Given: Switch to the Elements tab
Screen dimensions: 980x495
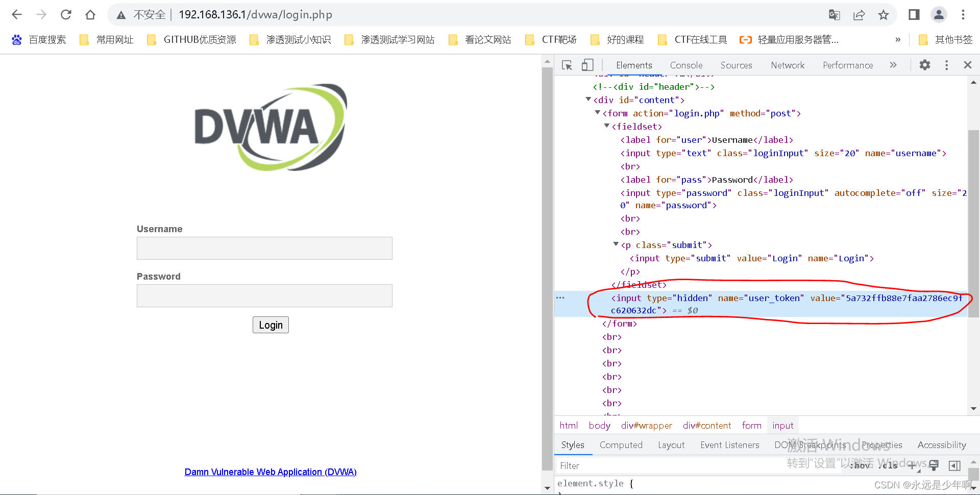Looking at the screenshot, I should pos(634,65).
